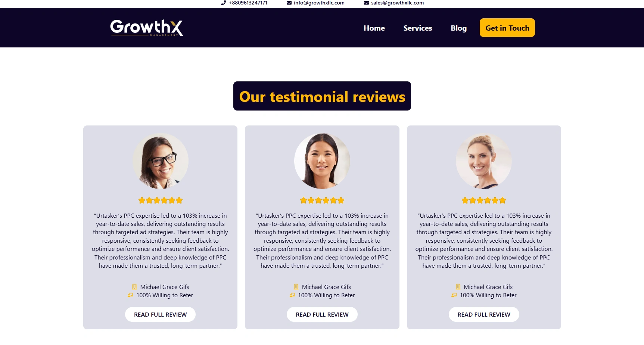The height and width of the screenshot is (345, 644).
Task: Click megaphone icon in second testimonial card
Action: (x=292, y=295)
